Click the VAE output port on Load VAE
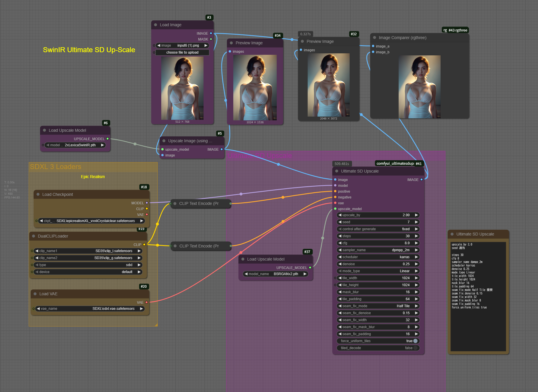 [146, 303]
